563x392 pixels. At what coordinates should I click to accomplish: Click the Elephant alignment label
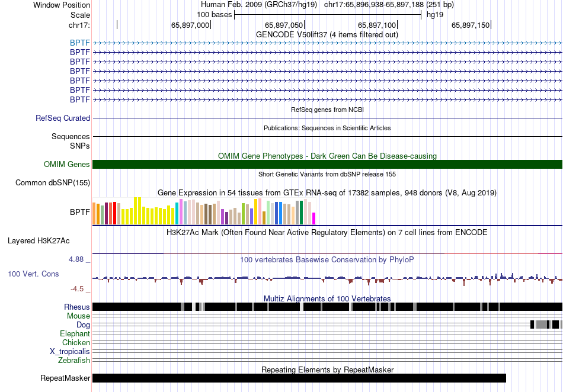pyautogui.click(x=75, y=334)
